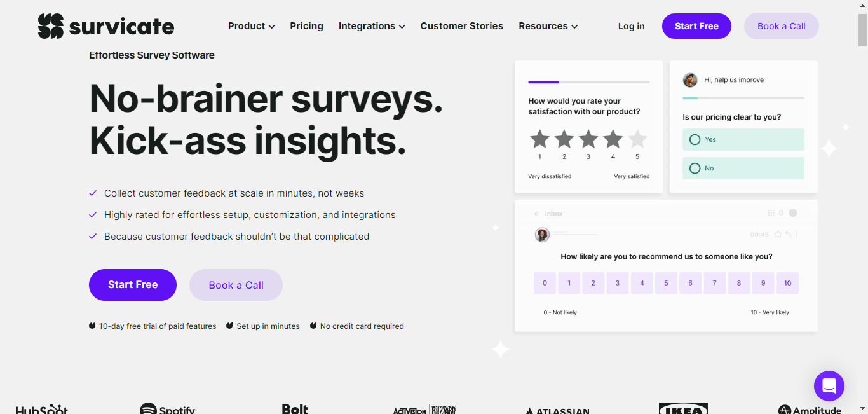868x414 pixels.
Task: Click the purple Start Free button
Action: 696,26
